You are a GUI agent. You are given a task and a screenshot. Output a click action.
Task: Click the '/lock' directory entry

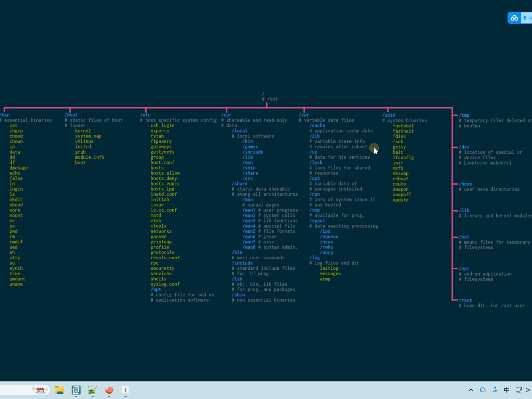[x=316, y=163]
